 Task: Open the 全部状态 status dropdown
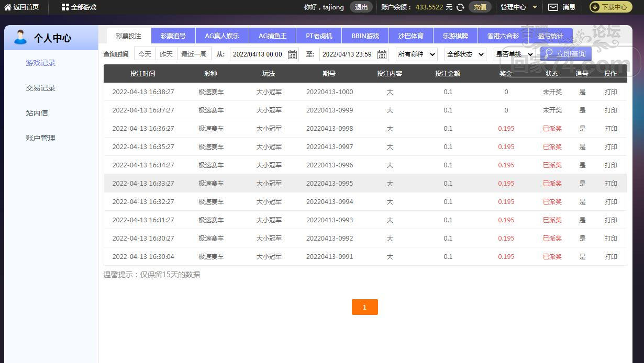tap(465, 54)
